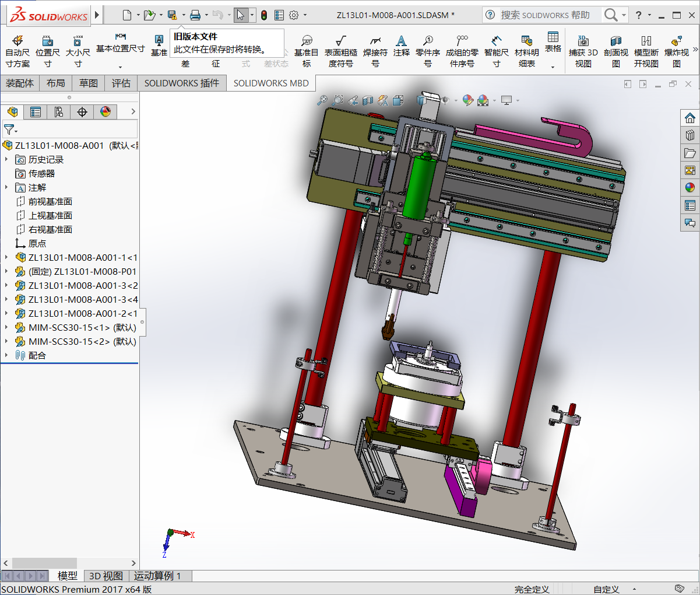The image size is (700, 595).
Task: Click the Previous View icon
Action: [x=353, y=100]
